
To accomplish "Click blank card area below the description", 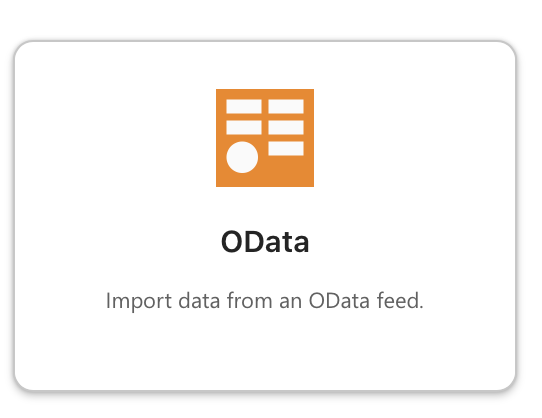I will (x=265, y=351).
